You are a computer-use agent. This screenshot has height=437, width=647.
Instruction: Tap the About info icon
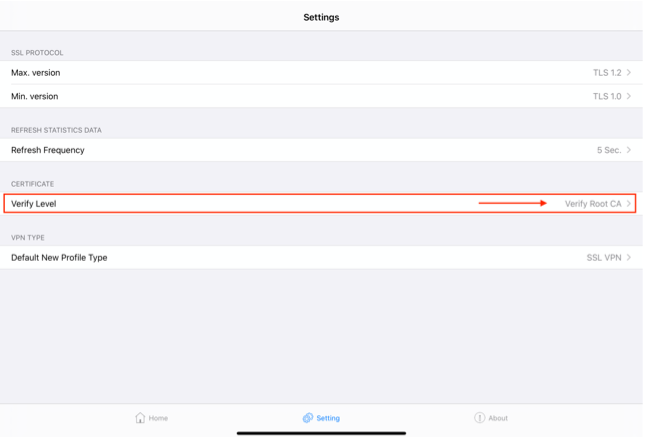tap(479, 418)
